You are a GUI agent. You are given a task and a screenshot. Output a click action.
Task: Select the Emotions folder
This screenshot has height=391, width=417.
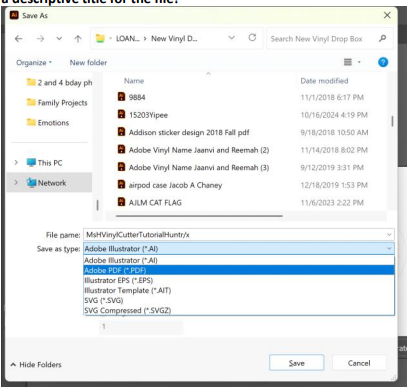coord(48,123)
